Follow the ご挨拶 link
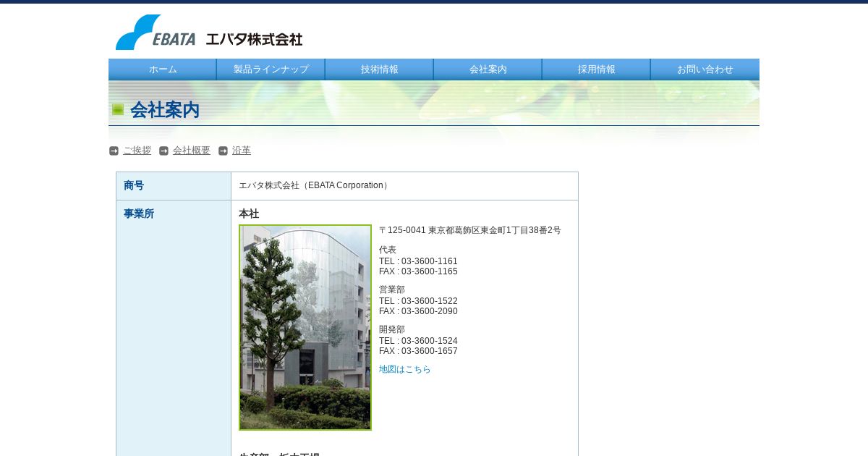This screenshot has width=868, height=456. pos(137,151)
